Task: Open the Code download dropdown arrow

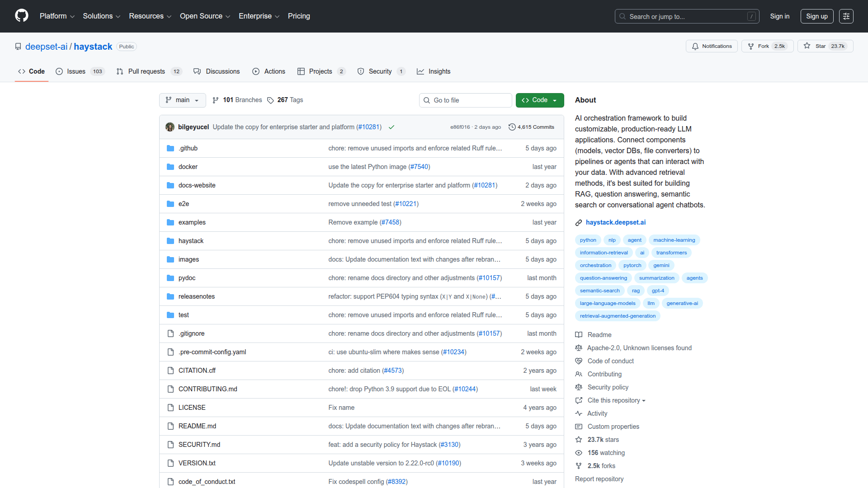Action: (x=556, y=100)
